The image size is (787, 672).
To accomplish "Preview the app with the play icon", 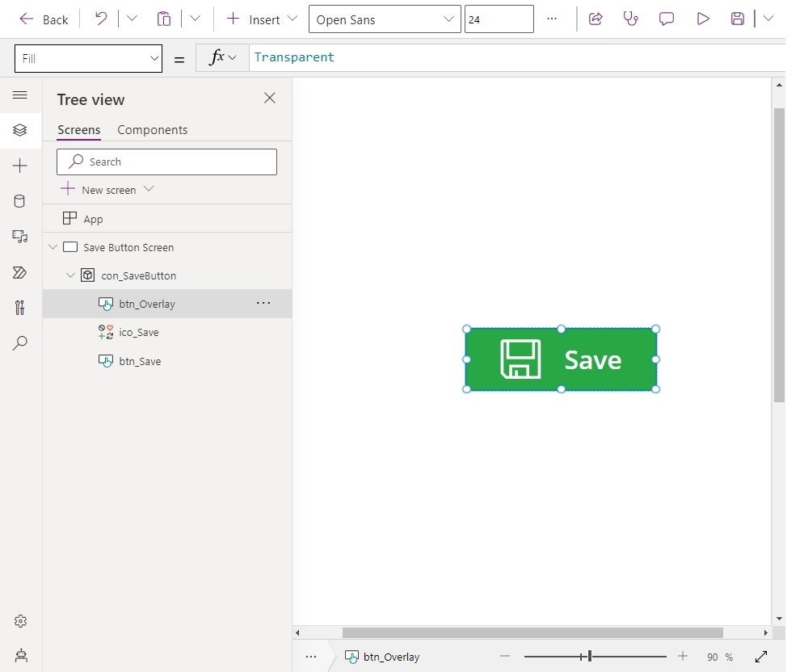I will (702, 19).
